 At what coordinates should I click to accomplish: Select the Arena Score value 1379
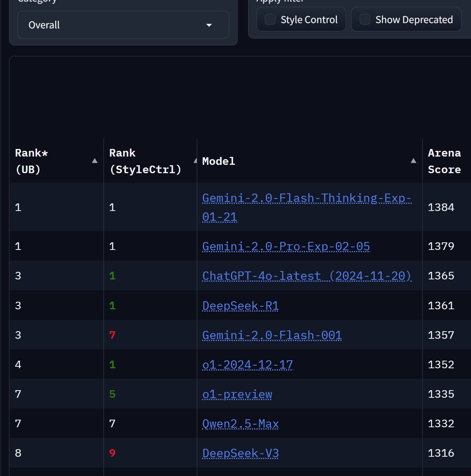(x=441, y=246)
